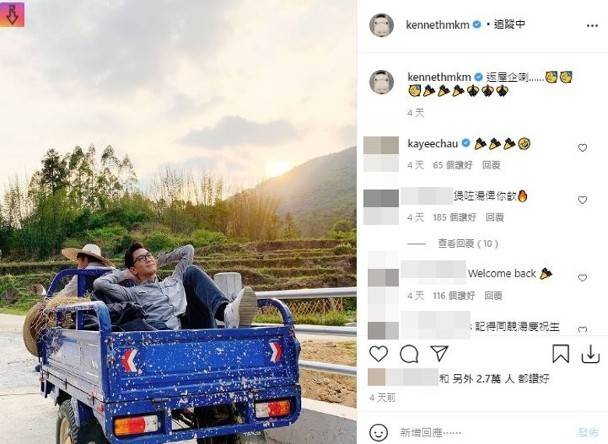Open more options three-dot menu
This screenshot has width=608, height=444.
[x=592, y=26]
